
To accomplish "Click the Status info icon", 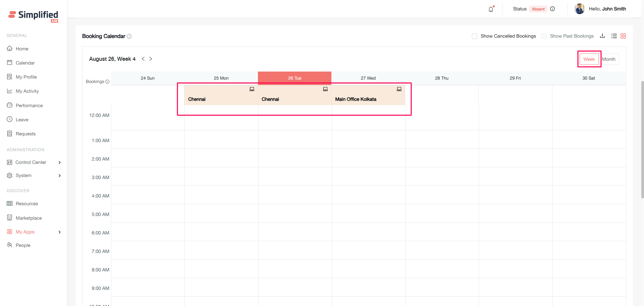I will 552,9.
